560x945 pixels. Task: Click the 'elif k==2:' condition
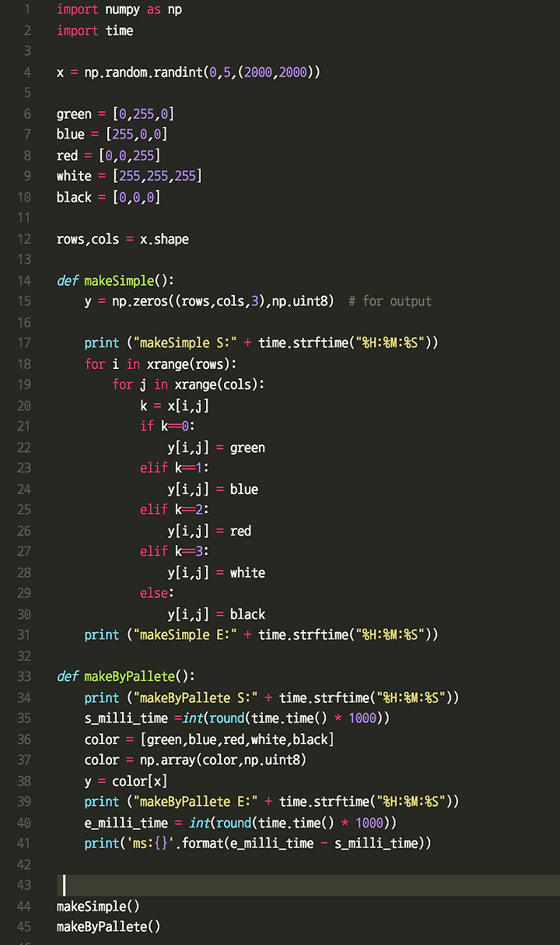click(x=175, y=510)
